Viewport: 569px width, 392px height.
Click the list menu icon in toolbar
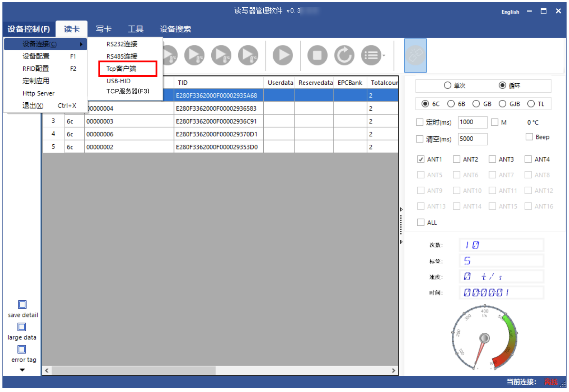pyautogui.click(x=371, y=56)
